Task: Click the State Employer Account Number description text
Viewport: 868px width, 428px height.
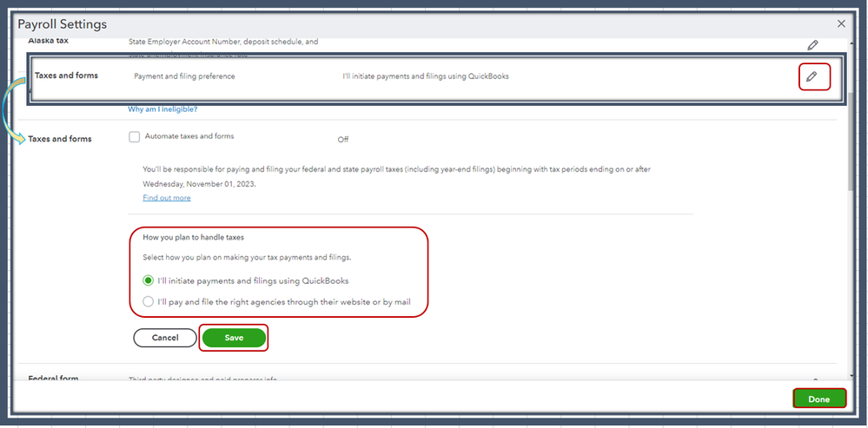Action: pos(223,42)
